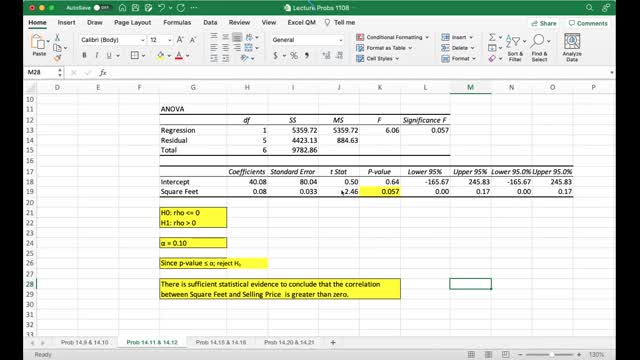Apply currency dollar format

pyautogui.click(x=276, y=56)
